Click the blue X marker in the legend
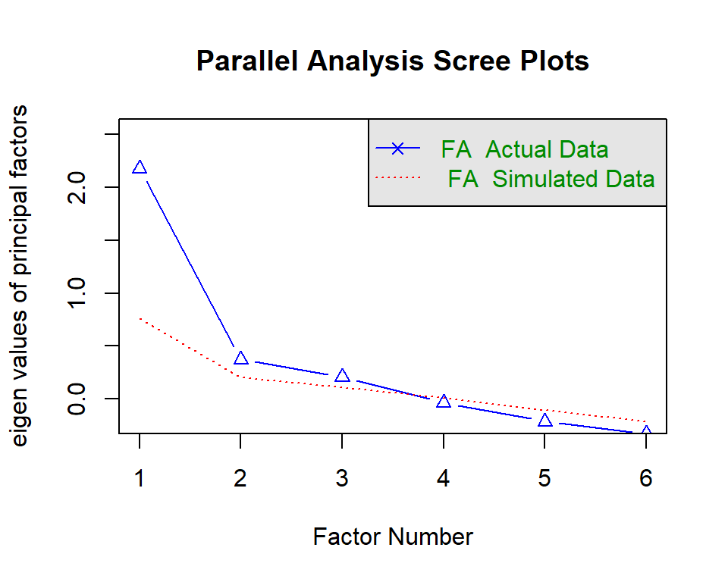The image size is (728, 582). pyautogui.click(x=398, y=149)
